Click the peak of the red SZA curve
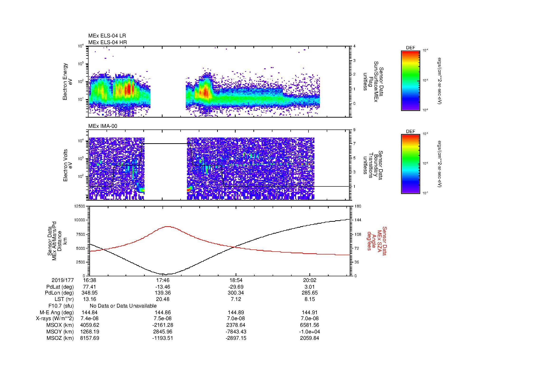 [x=168, y=226]
